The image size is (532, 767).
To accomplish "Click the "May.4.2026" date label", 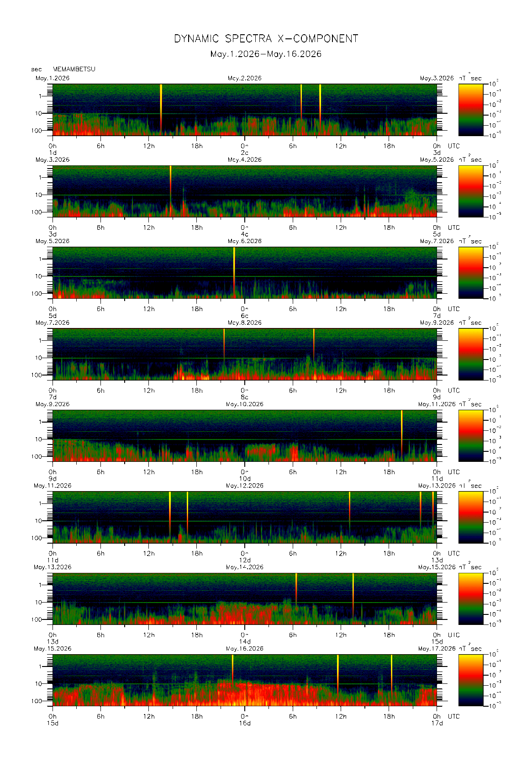I will 245,160.
